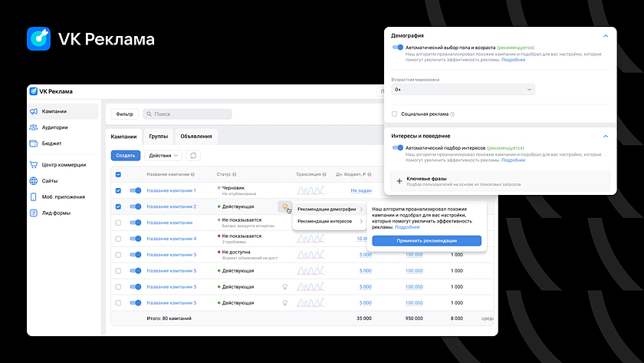Click the lightbulb recommendations icon for campaign 2

(x=285, y=206)
